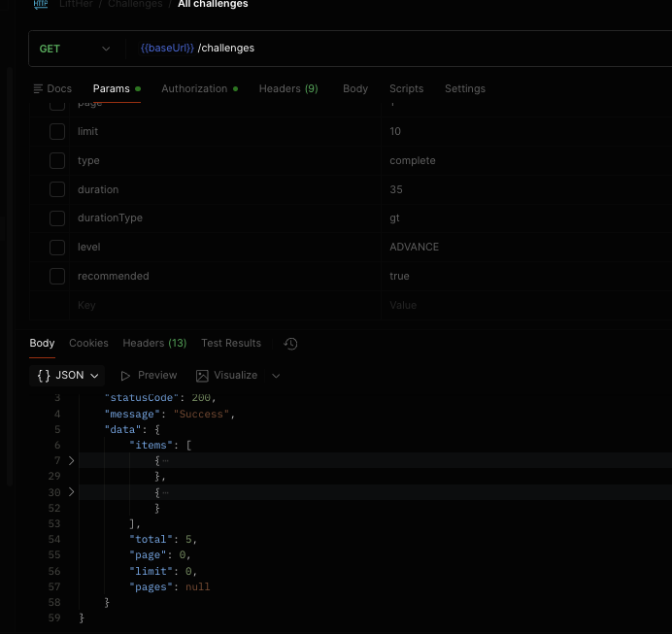Switch to the response Cookies tab
672x634 pixels.
coord(88,343)
